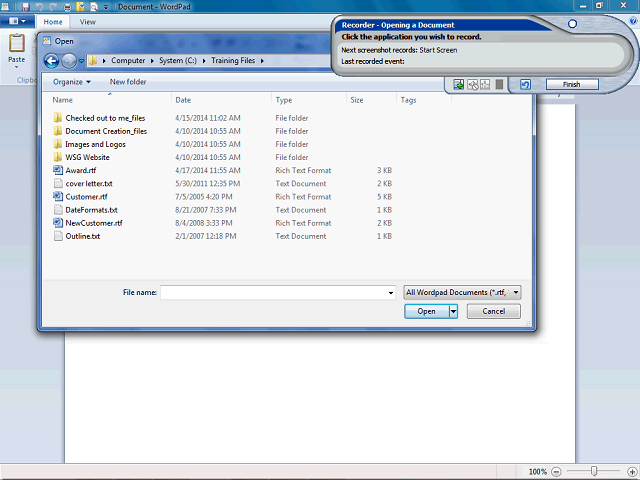Switch to the Home ribbon tab
640x480 pixels.
pos(53,22)
